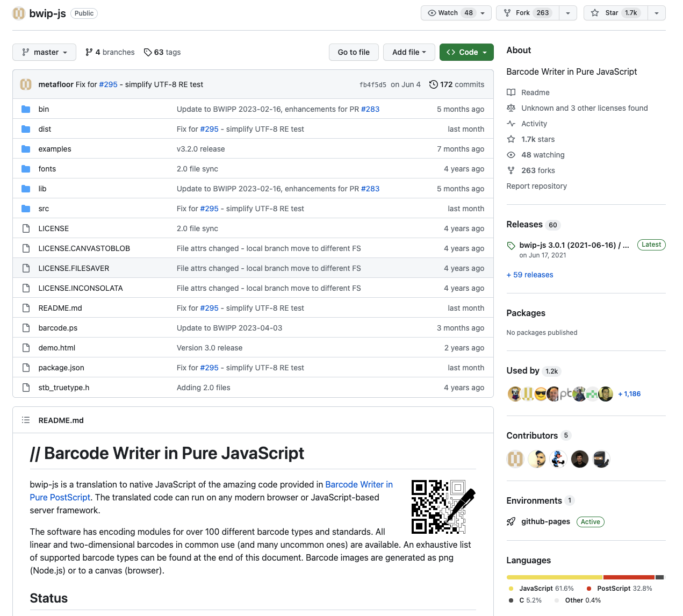The image size is (683, 616).
Task: Open the Readme via the book icon
Action: 511,92
